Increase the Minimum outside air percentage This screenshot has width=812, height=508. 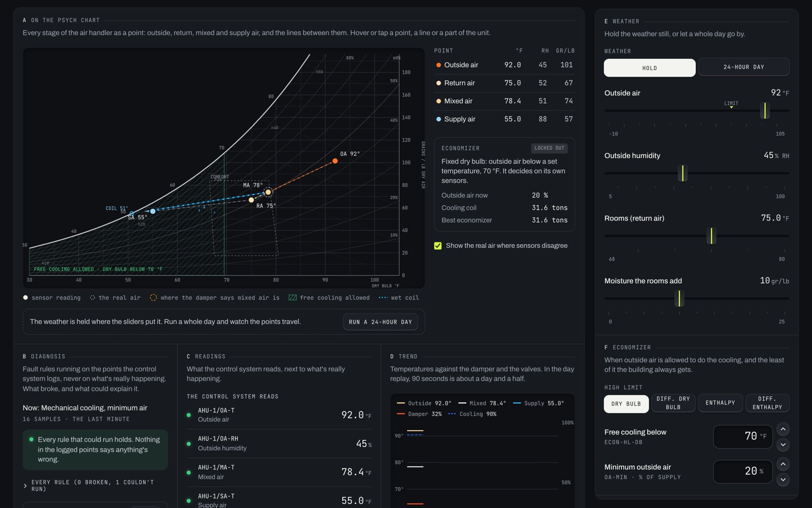783,464
